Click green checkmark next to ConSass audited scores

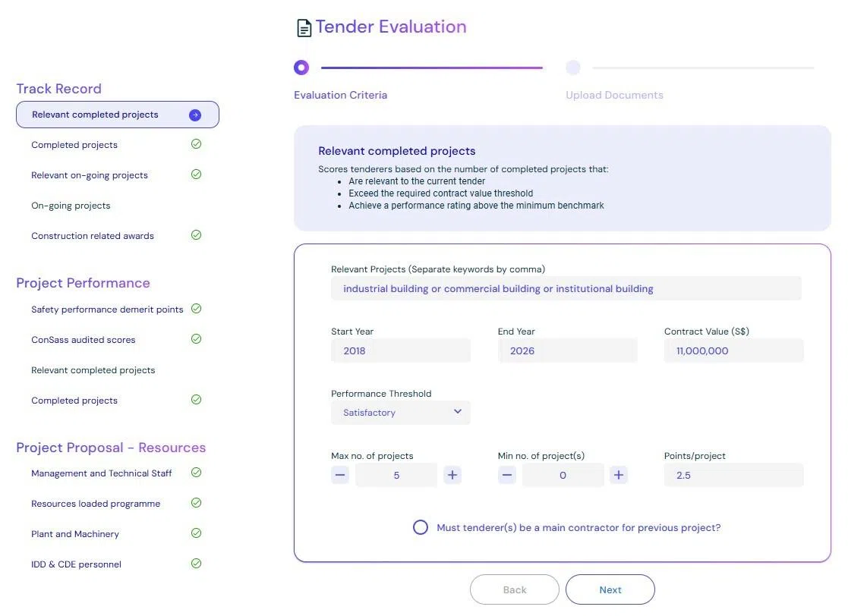196,339
